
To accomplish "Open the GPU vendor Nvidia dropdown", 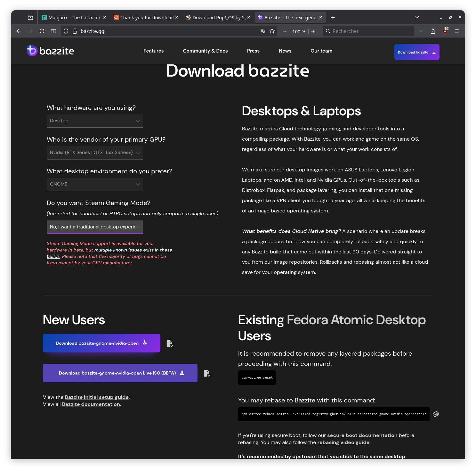I will [94, 153].
